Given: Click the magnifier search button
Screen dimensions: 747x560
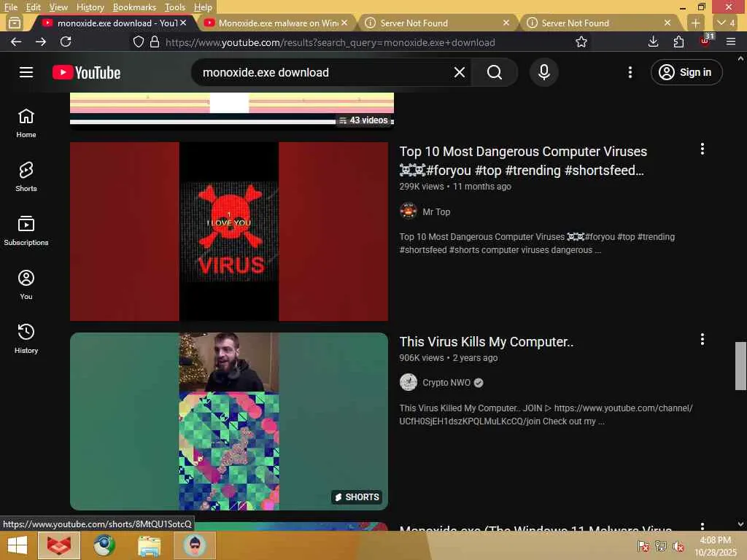Looking at the screenshot, I should [495, 72].
